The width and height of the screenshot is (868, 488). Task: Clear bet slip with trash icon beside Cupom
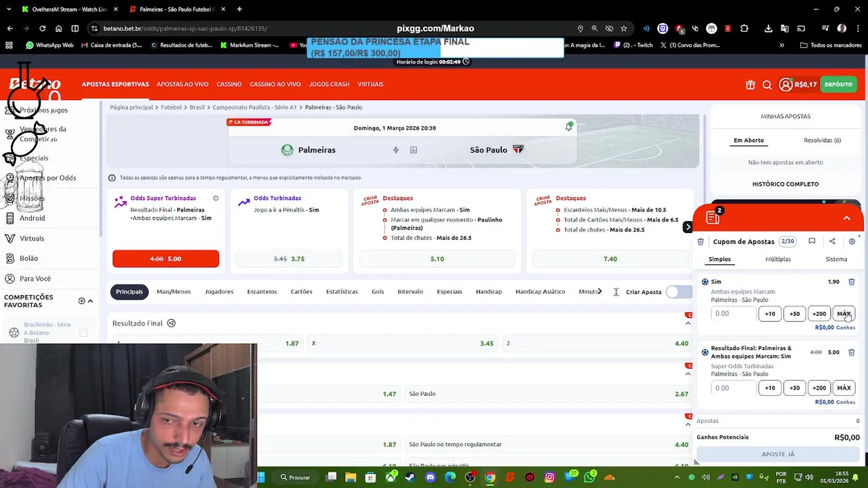point(701,241)
